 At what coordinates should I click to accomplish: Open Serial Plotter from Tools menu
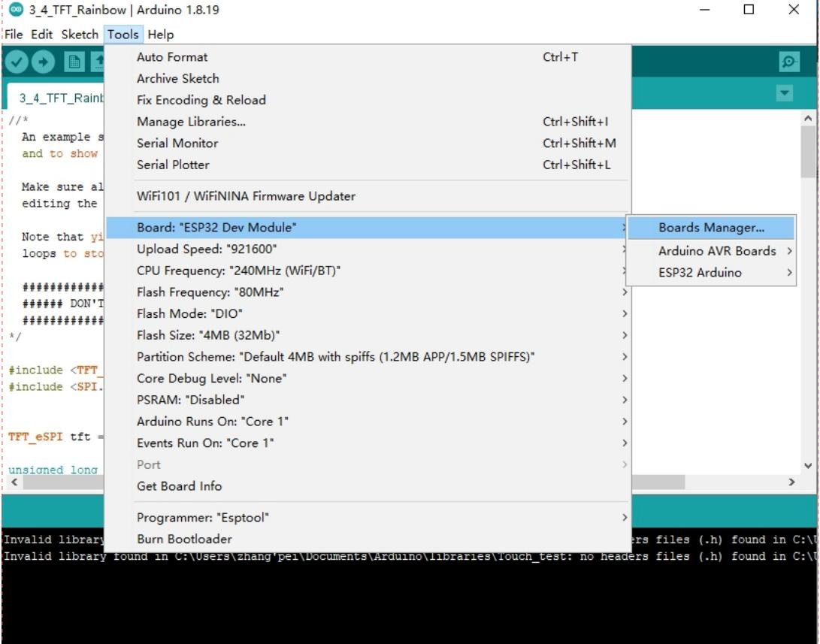173,165
